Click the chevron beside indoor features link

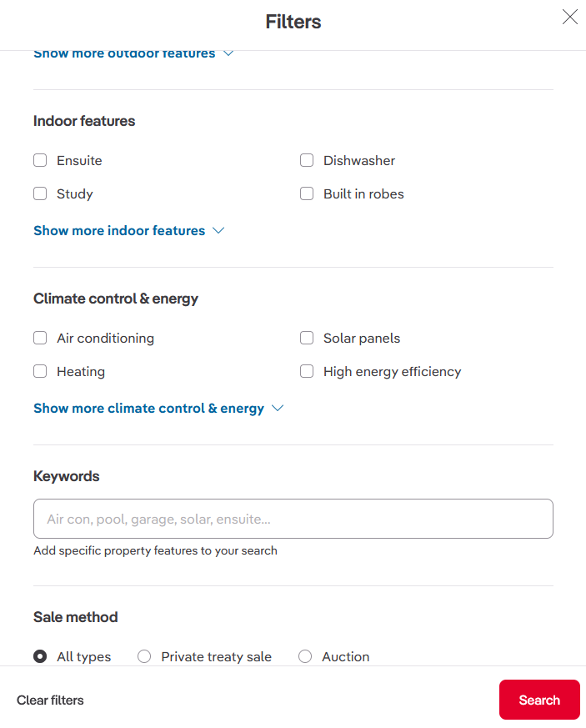pyautogui.click(x=219, y=230)
